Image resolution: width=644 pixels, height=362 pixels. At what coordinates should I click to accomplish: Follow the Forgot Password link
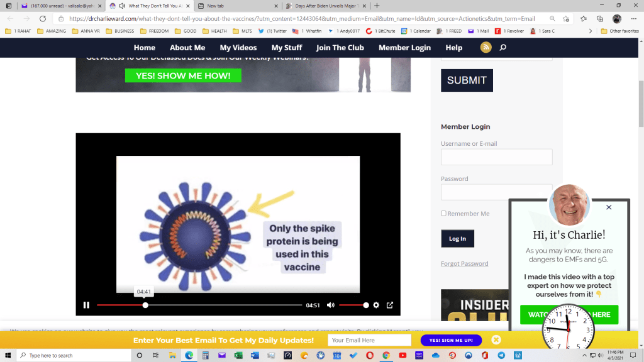(x=464, y=263)
